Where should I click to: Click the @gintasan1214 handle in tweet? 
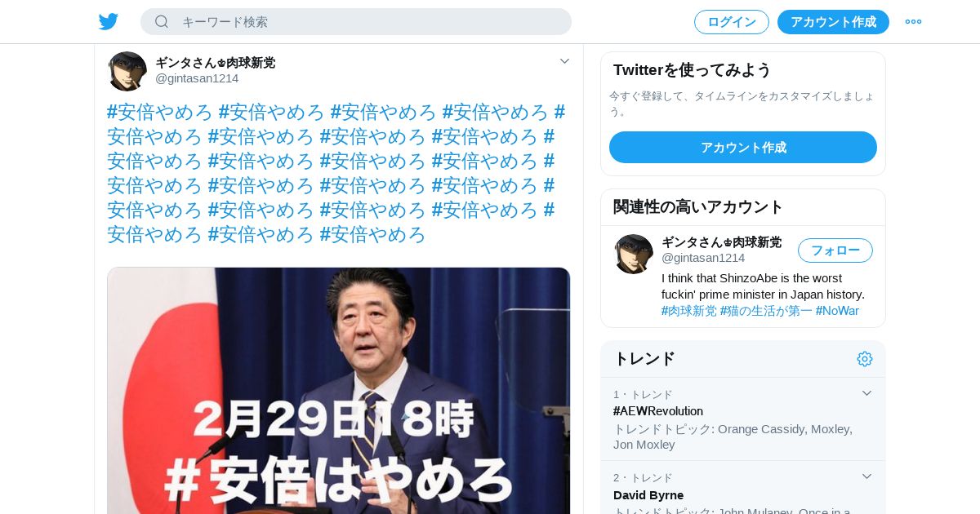pyautogui.click(x=197, y=78)
